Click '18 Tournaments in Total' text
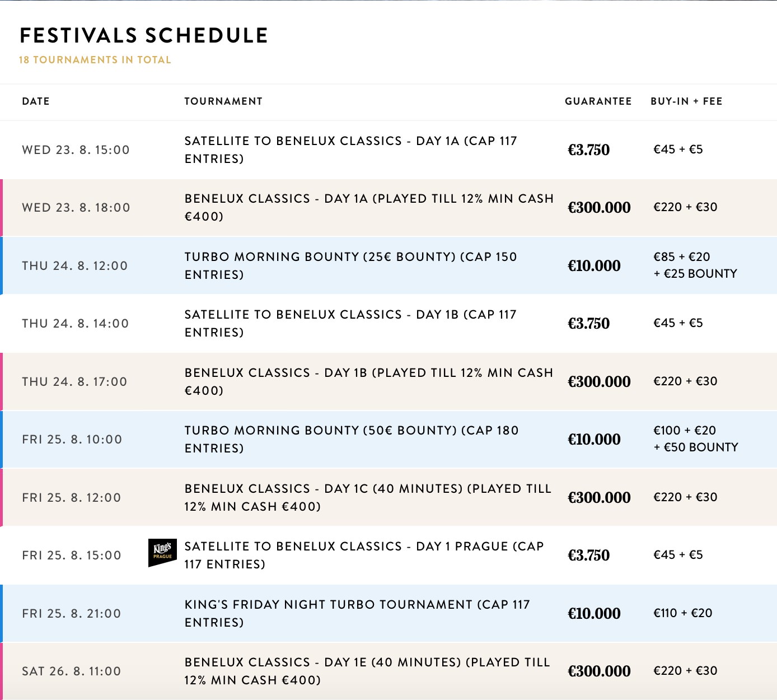Screen dimensions: 777x700 click(95, 60)
